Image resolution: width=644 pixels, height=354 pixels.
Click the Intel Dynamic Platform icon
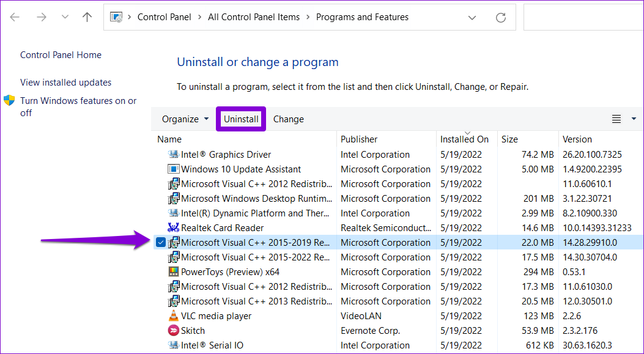(173, 213)
